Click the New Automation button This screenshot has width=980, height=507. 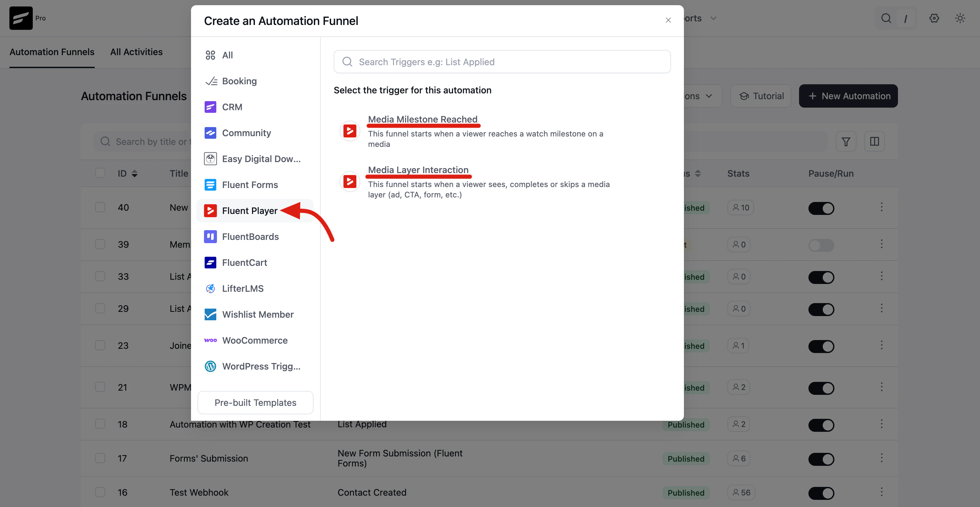tap(848, 96)
